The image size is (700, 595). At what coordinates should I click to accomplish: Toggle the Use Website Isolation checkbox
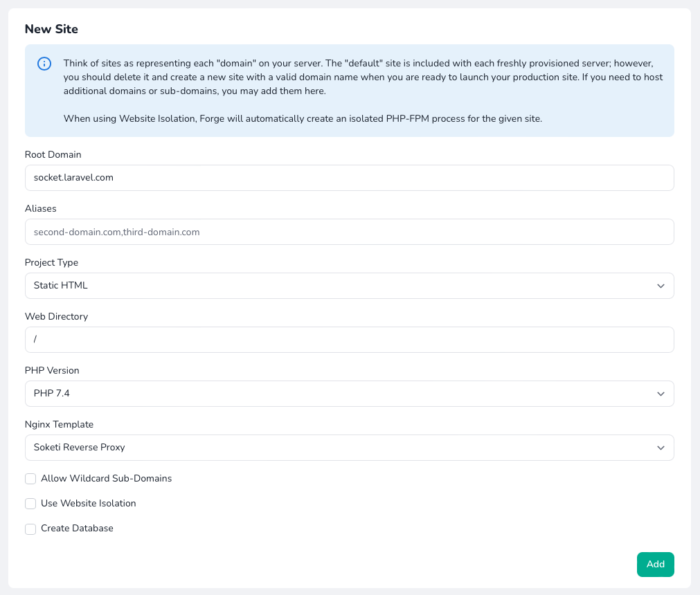[x=30, y=504]
